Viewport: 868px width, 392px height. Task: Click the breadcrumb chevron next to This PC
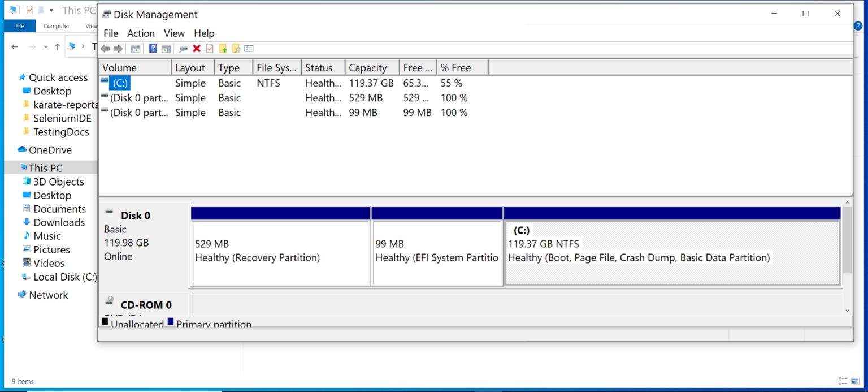click(84, 46)
